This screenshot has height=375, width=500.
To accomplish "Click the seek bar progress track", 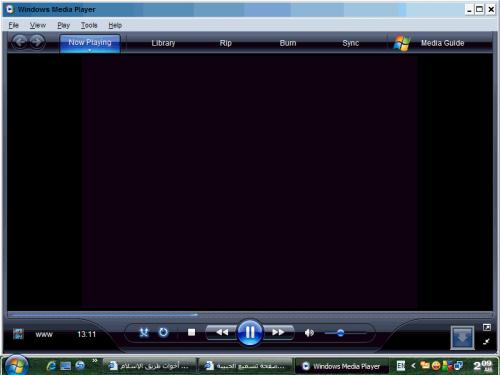I will coord(250,314).
